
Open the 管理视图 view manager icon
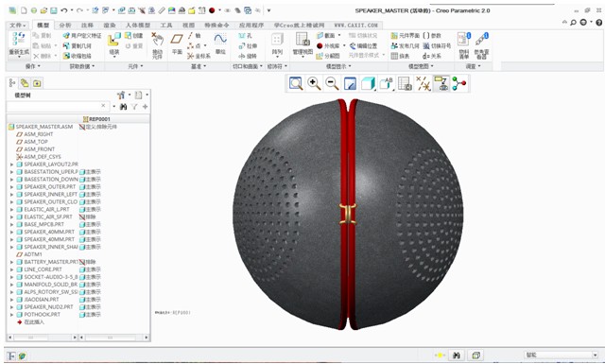(302, 44)
